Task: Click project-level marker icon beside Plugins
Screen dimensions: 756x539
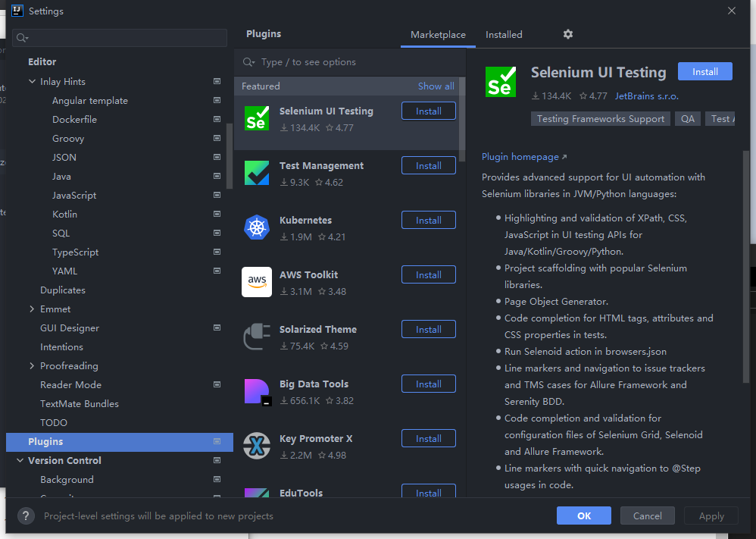Action: pyautogui.click(x=217, y=441)
